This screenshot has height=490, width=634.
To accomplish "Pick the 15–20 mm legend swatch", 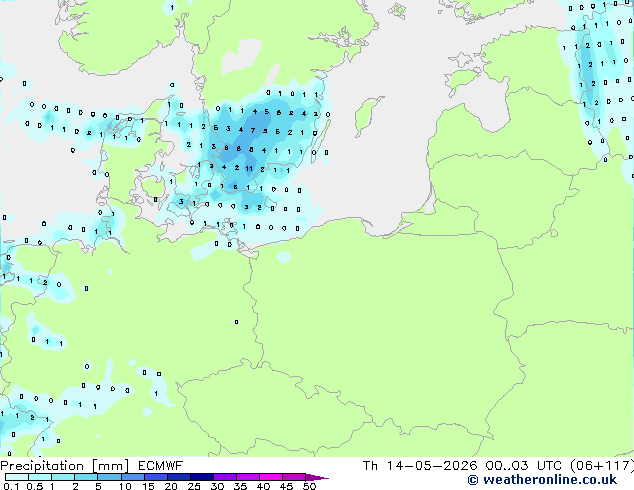I will click(155, 477).
